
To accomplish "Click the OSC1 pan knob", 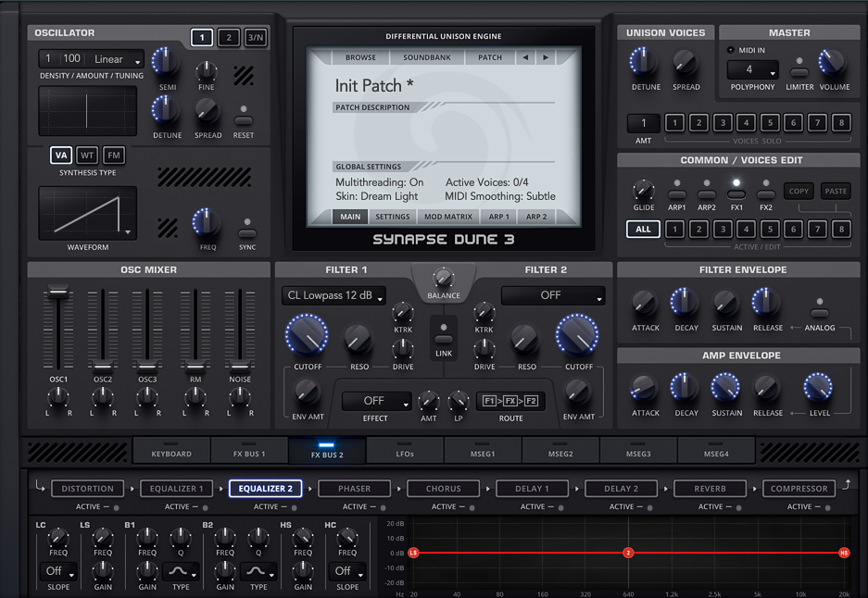I will point(58,396).
